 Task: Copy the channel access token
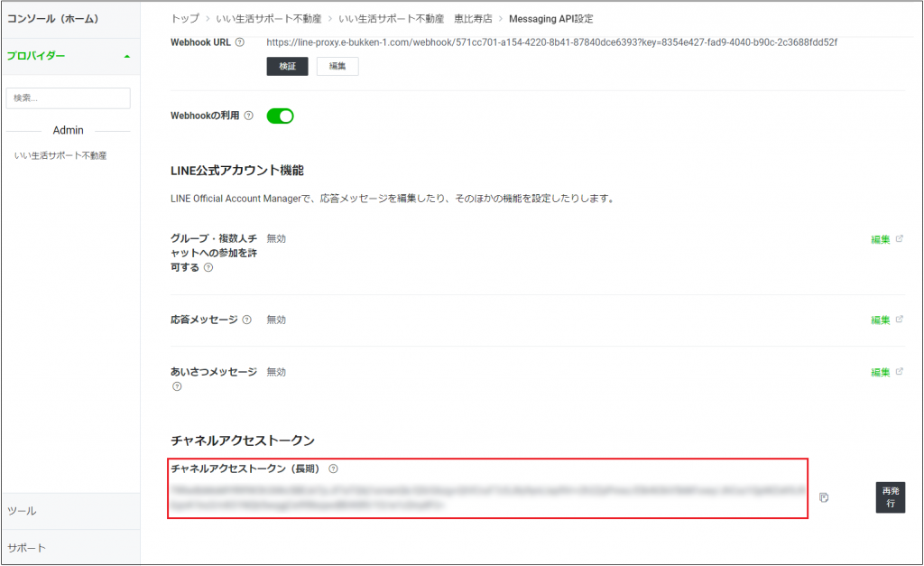coord(824,497)
